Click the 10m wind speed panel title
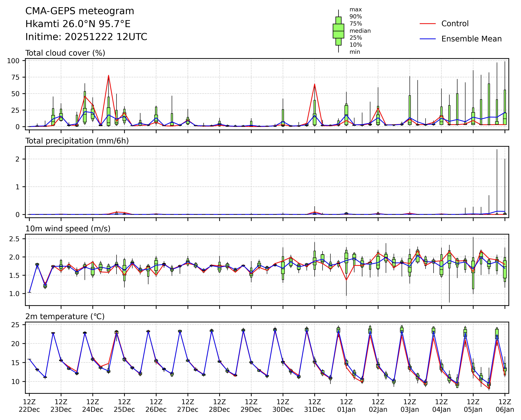This screenshot has width=521, height=420. (68, 229)
